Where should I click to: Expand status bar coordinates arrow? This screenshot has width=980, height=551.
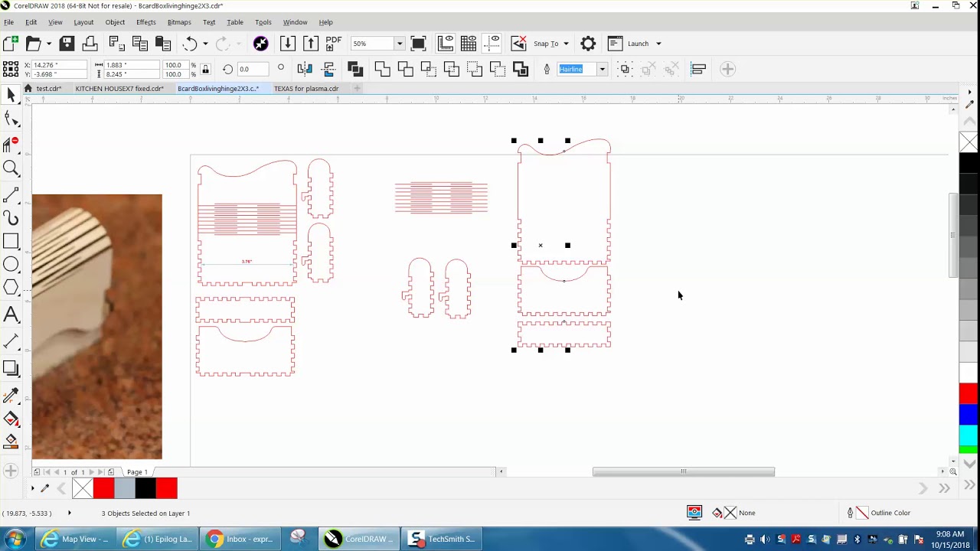69,514
